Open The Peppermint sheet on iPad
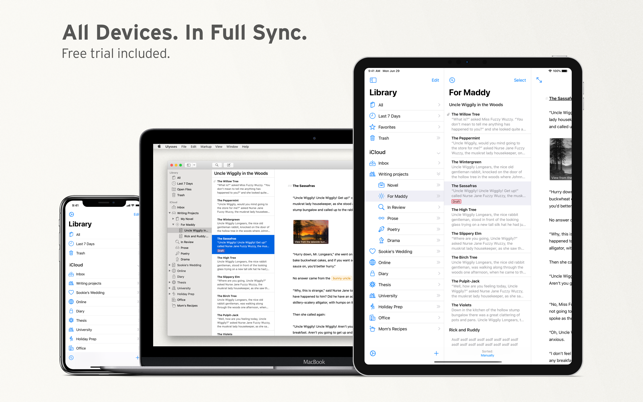 click(x=487, y=146)
